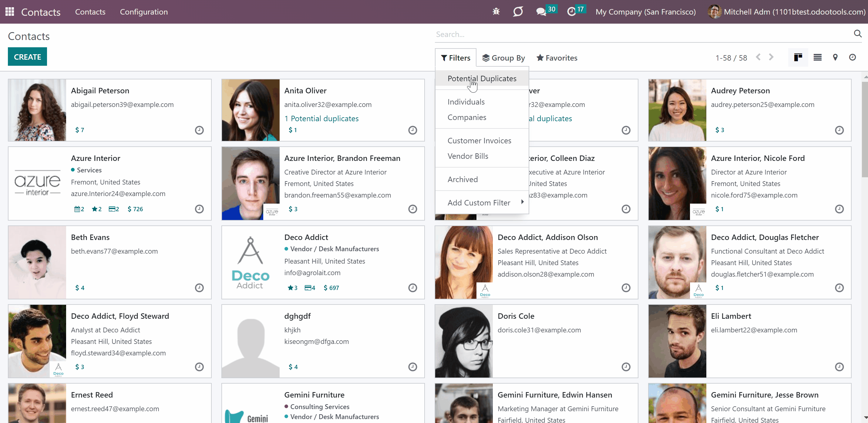Open activity clock on Addison Olson card
The height and width of the screenshot is (423, 868).
tap(626, 288)
